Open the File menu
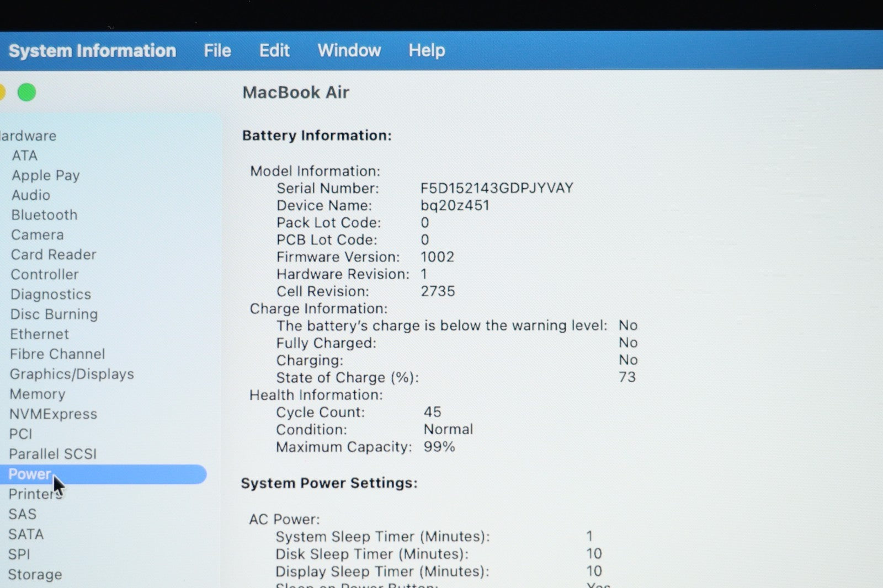 [217, 51]
